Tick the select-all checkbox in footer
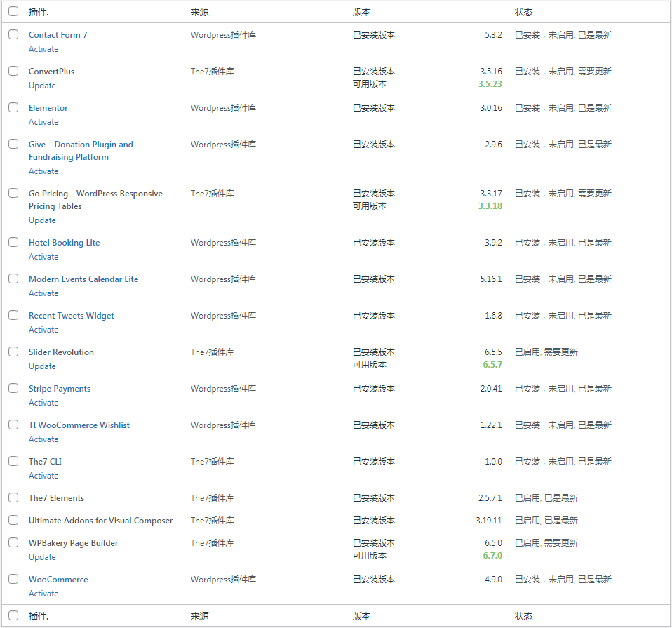Viewport: 672px width, 628px height. 13,615
